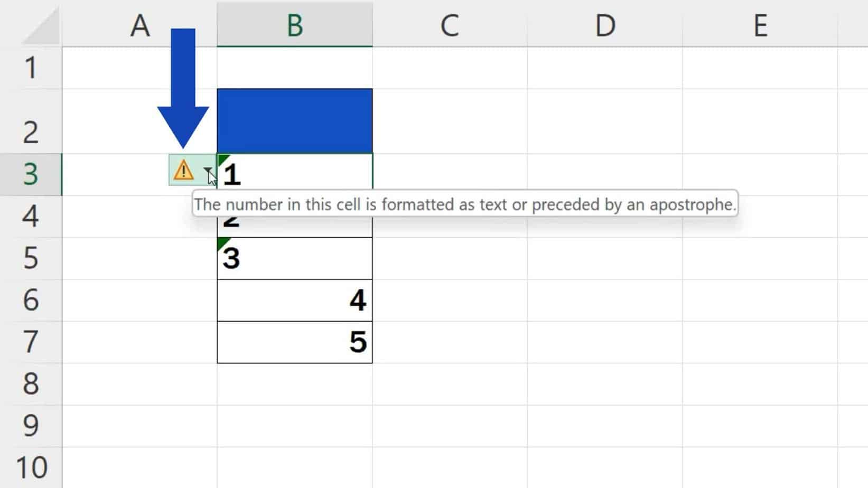Select the green error triangle in cell B3
Viewport: 868px width, 488px height.
[x=222, y=158]
